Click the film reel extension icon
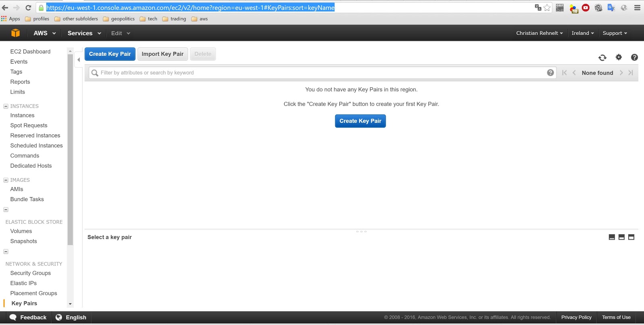Screen dimensions: 644x325 [x=599, y=8]
